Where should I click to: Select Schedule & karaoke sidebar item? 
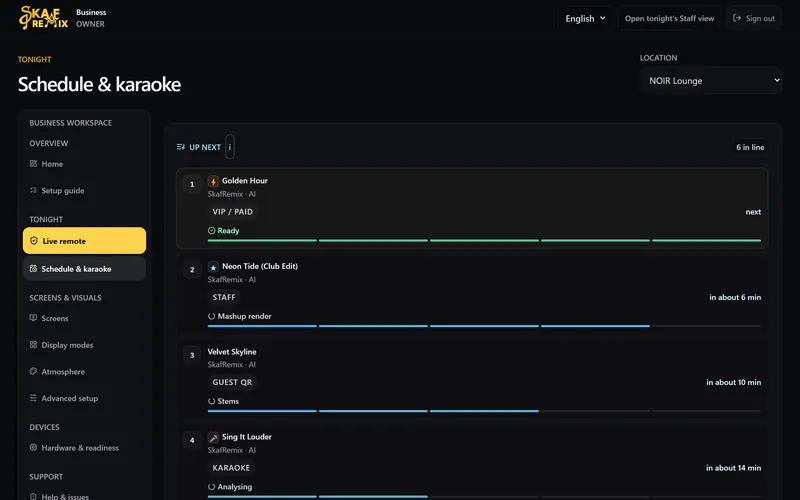click(x=84, y=269)
